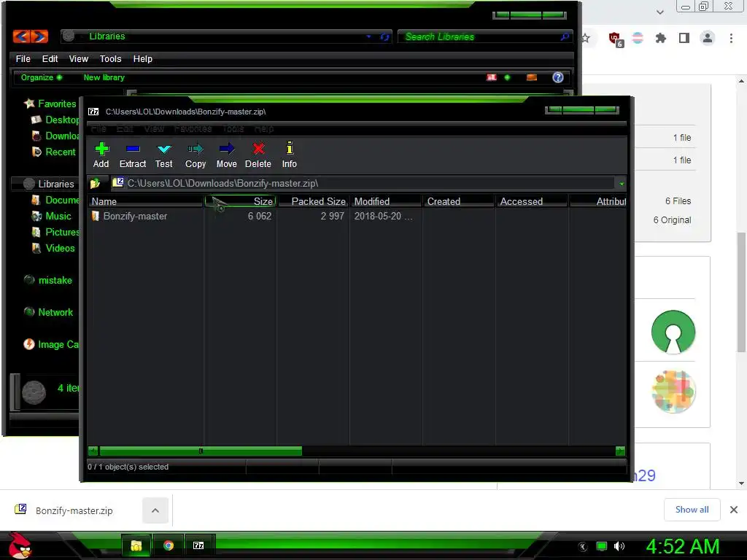Open Chrome three-dot menu

tap(731, 38)
